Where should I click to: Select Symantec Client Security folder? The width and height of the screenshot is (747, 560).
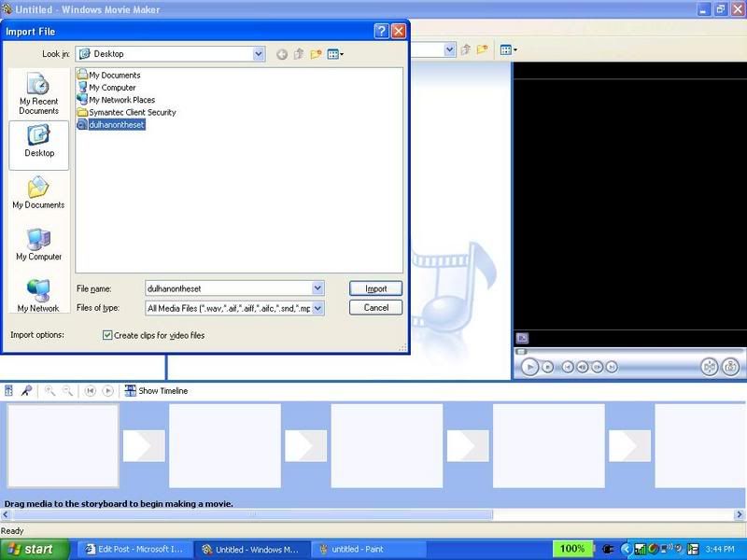pyautogui.click(x=127, y=112)
